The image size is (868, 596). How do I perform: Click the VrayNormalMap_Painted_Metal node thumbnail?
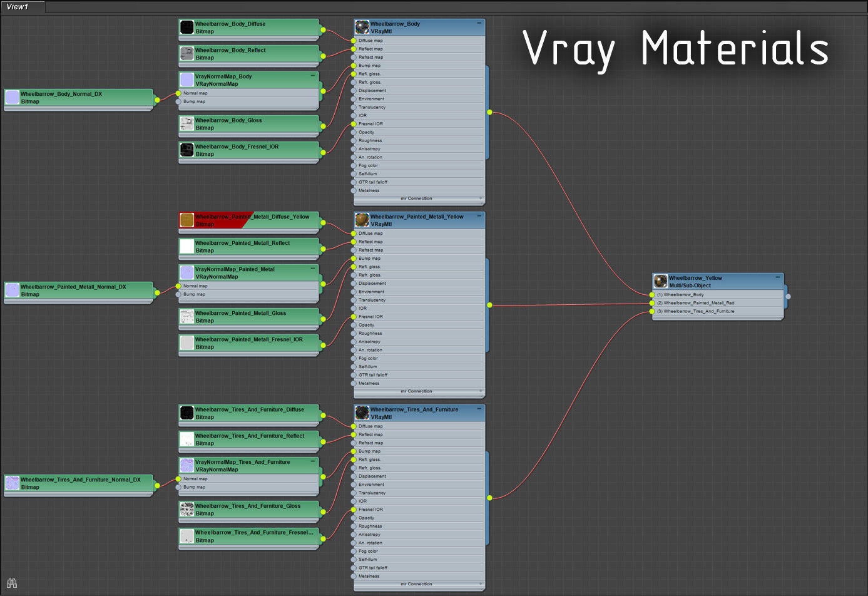click(x=186, y=273)
